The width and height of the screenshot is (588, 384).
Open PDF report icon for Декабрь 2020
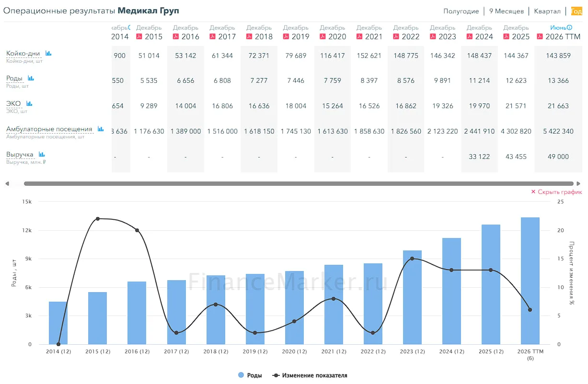[x=323, y=36]
